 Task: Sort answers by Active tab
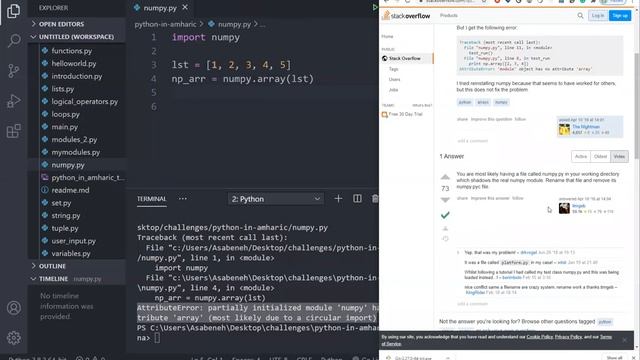coord(581,156)
